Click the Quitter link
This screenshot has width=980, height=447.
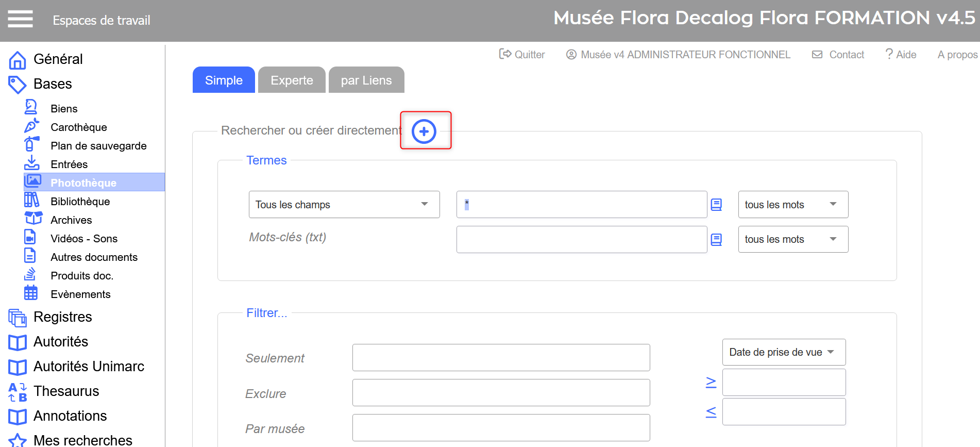[522, 55]
